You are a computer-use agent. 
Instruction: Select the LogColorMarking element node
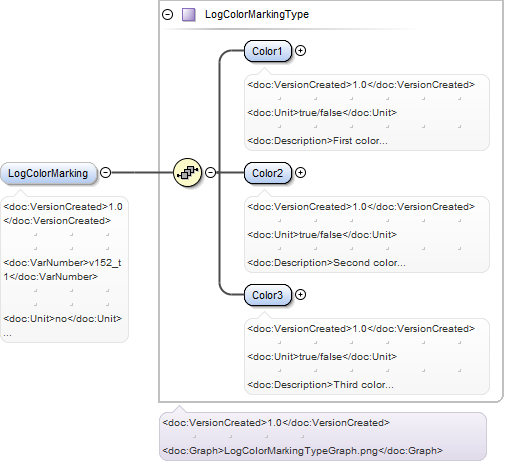(x=48, y=173)
